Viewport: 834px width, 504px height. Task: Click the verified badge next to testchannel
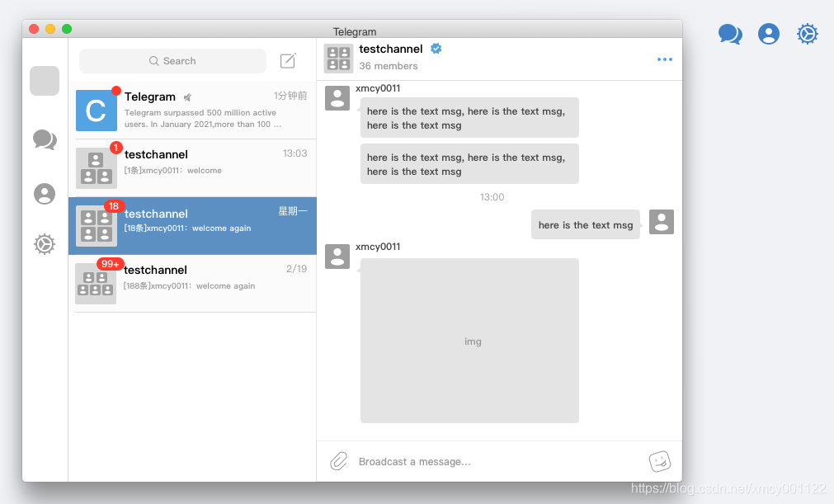pos(436,49)
